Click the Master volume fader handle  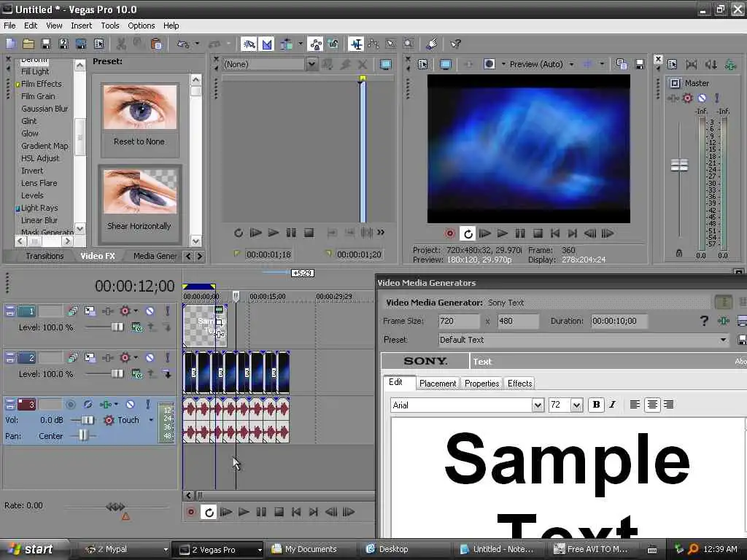coord(679,166)
